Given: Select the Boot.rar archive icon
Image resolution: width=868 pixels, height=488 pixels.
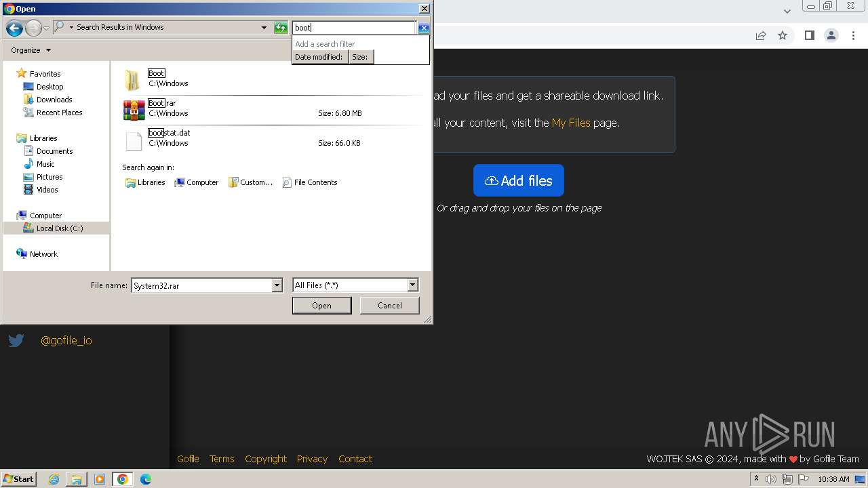Looking at the screenshot, I should 134,110.
